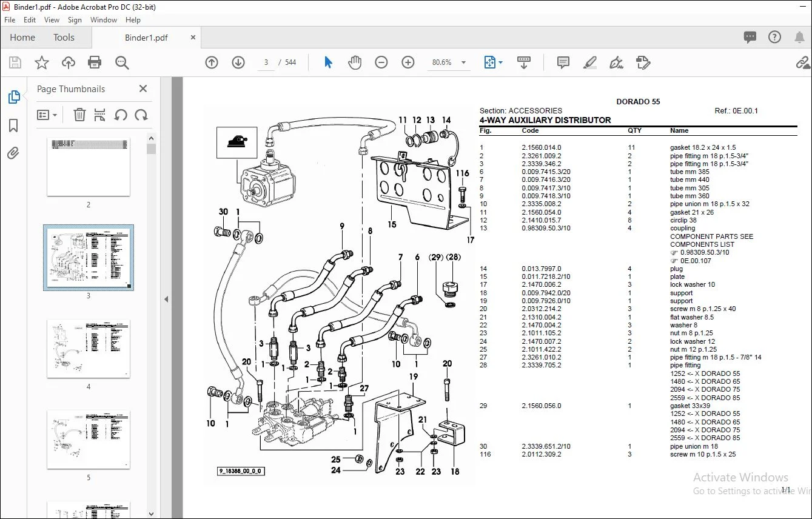Click the 'pipe union m 18' entry
The width and height of the screenshot is (812, 519).
pyautogui.click(x=694, y=446)
